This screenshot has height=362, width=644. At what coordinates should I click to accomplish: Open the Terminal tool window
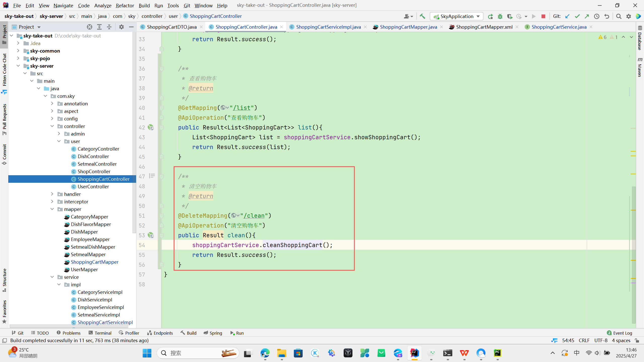tap(100, 333)
